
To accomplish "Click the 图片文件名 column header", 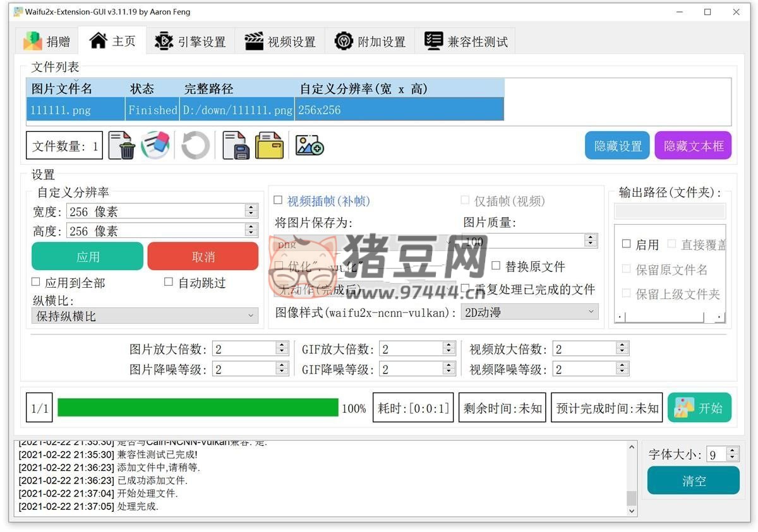I will [x=76, y=88].
